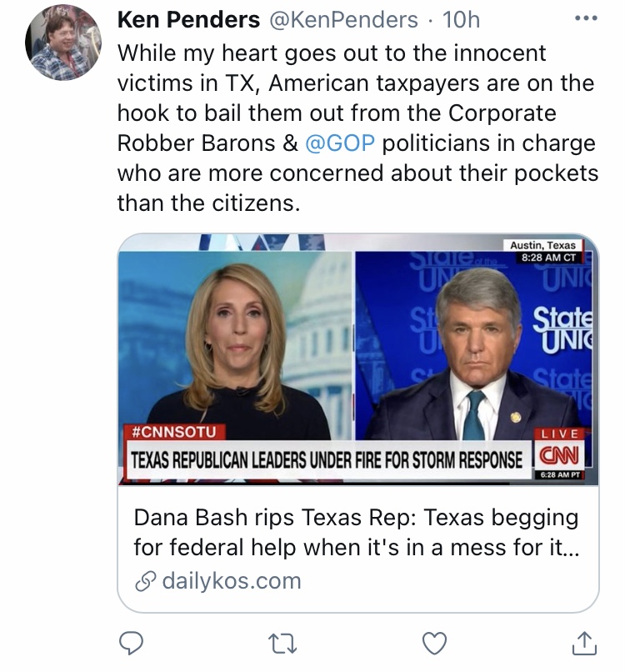
Task: Open the @GOP mention link
Action: 340,143
